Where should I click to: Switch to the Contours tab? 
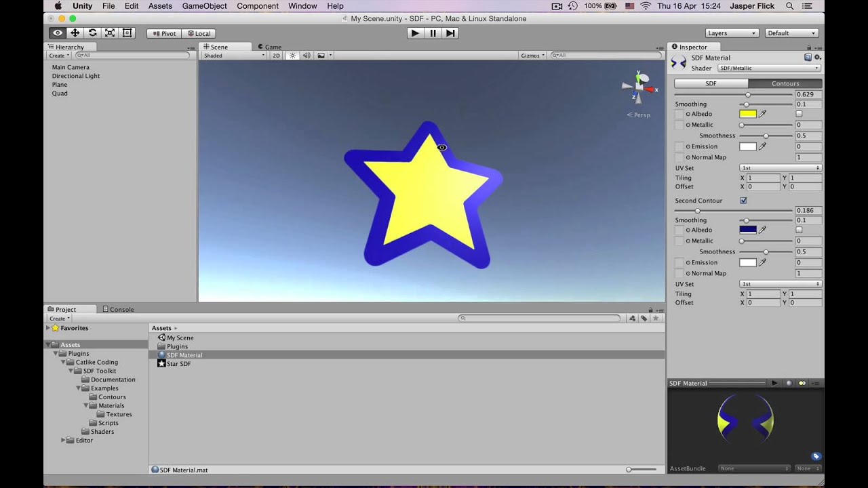click(x=785, y=83)
